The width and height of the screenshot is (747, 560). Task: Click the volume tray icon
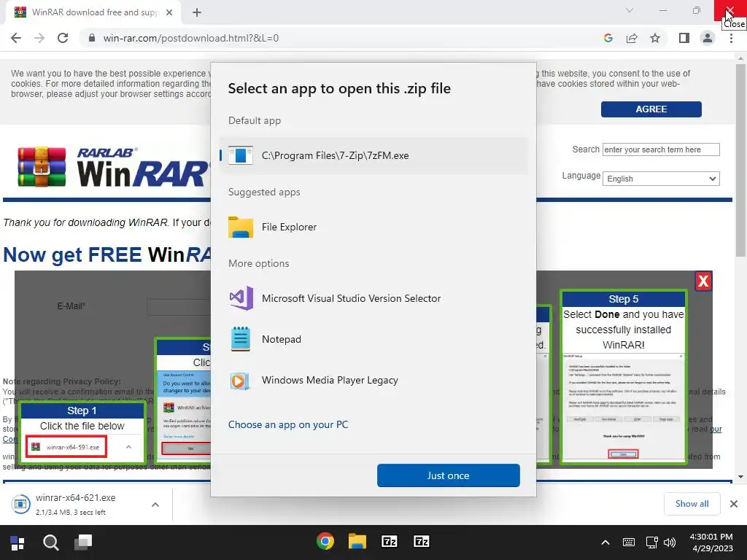(670, 542)
